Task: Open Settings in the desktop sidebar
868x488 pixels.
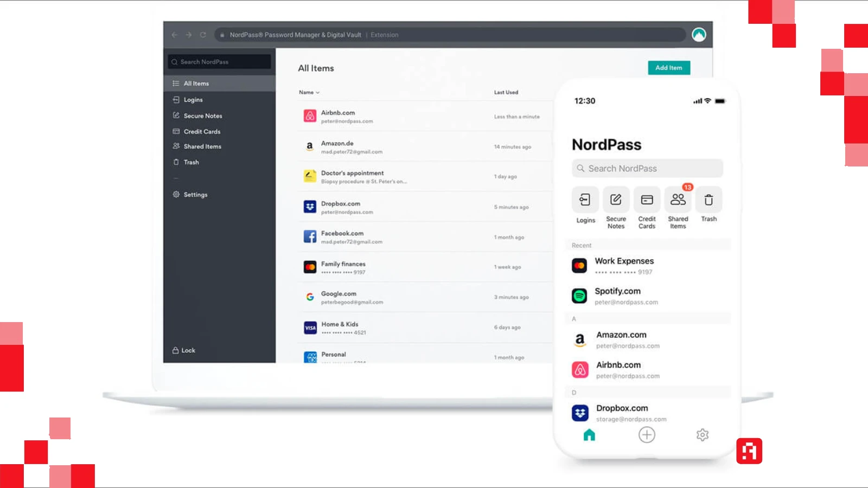Action: 195,195
